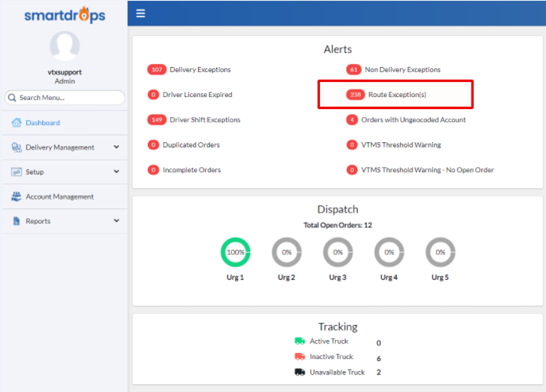Click the black Unavailable Truck icon
Image resolution: width=546 pixels, height=392 pixels.
300,372
